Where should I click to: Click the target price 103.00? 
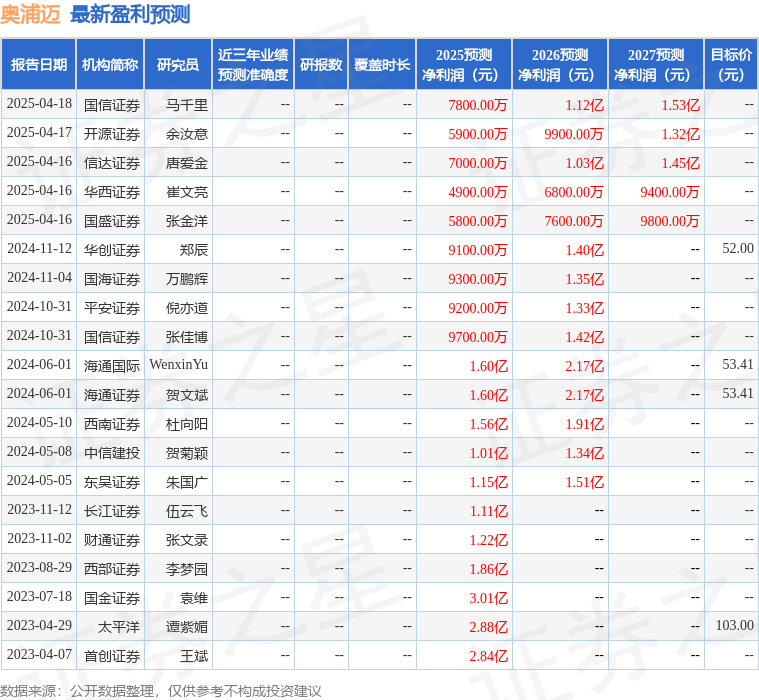[734, 625]
